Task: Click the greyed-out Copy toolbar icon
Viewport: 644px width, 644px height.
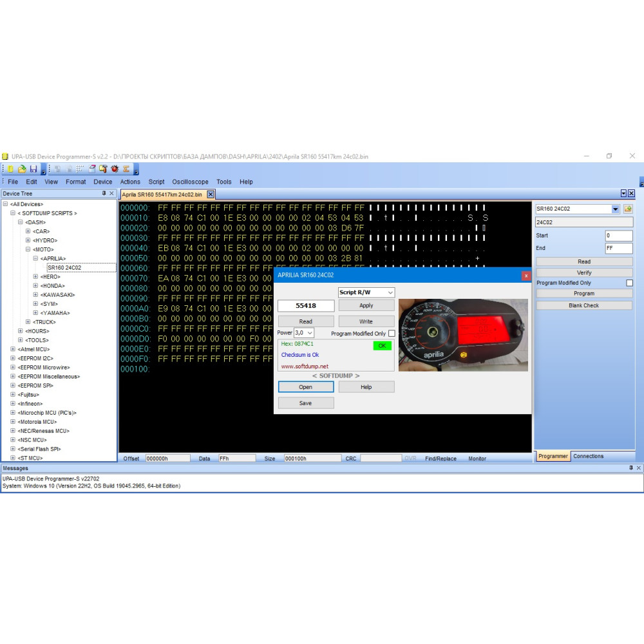Action: [58, 169]
